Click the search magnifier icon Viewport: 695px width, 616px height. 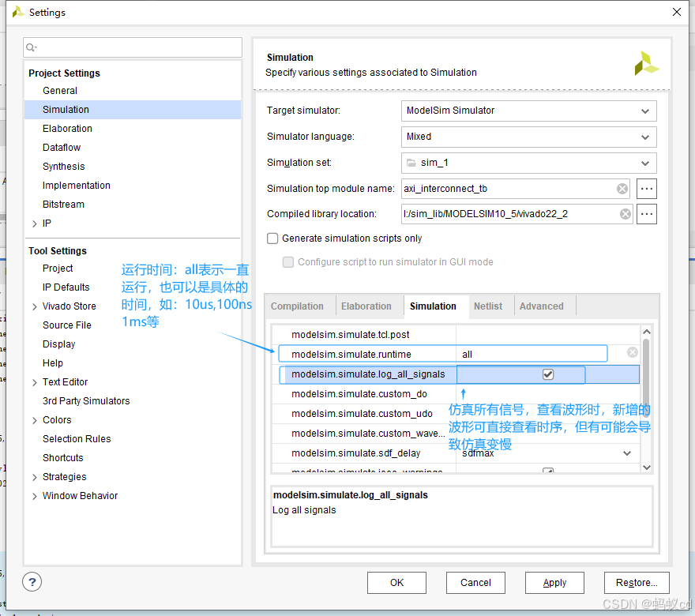pos(31,47)
